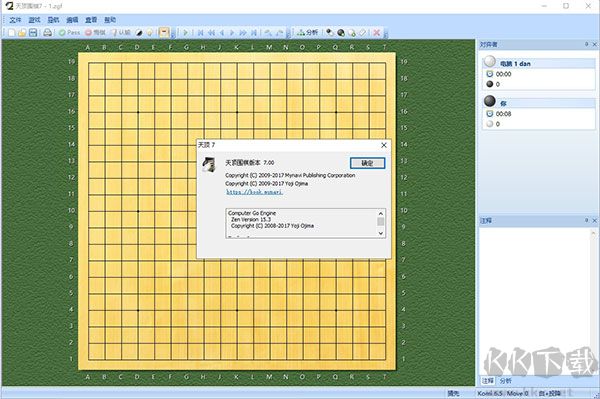Close the About dialog with X

[384, 145]
